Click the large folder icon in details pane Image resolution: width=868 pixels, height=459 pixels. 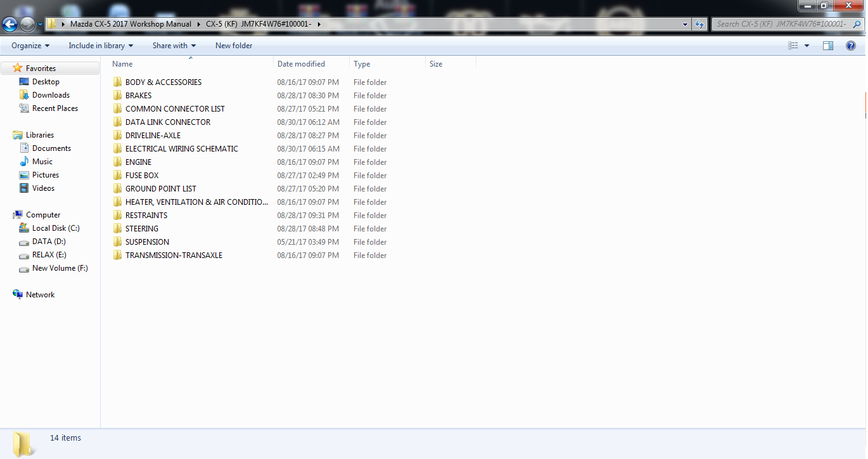point(24,444)
